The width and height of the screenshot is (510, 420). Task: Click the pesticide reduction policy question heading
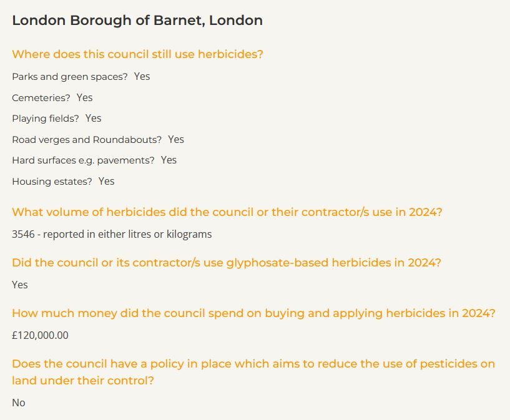253,372
